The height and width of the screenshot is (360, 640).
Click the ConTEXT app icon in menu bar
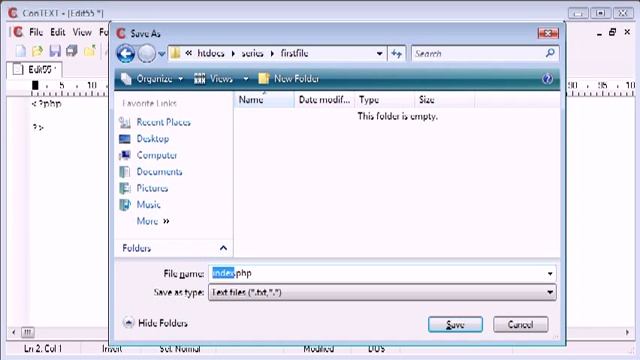(18, 32)
